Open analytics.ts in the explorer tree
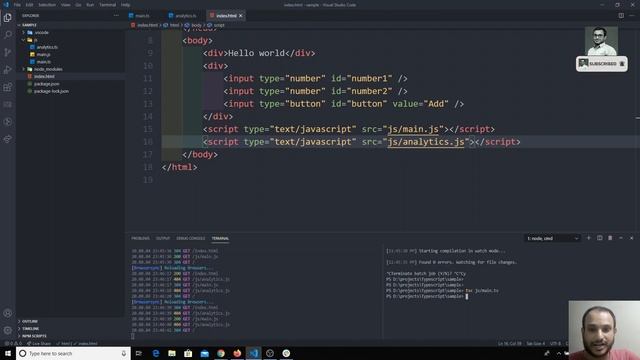 (x=44, y=47)
